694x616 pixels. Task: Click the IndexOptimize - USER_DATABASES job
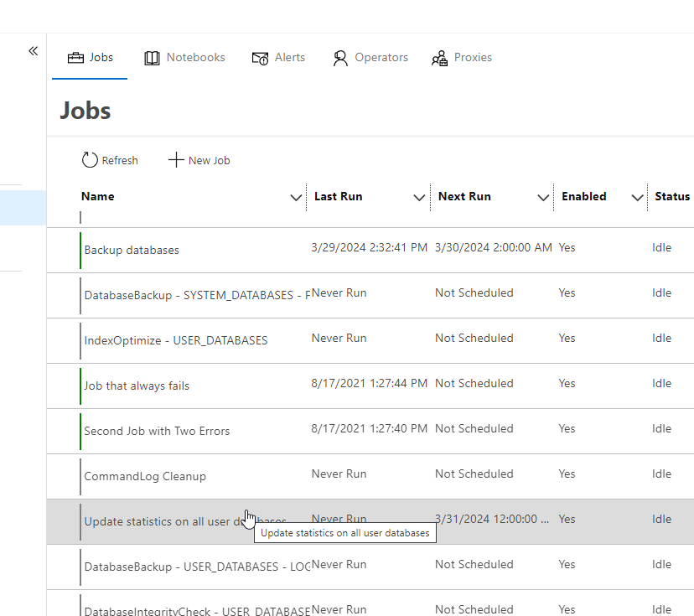[176, 340]
